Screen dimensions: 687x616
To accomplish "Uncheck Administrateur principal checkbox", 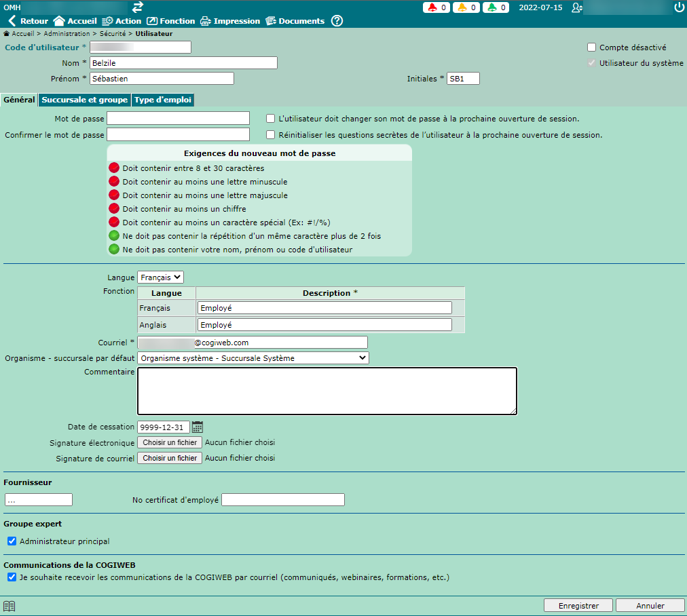I will click(12, 541).
